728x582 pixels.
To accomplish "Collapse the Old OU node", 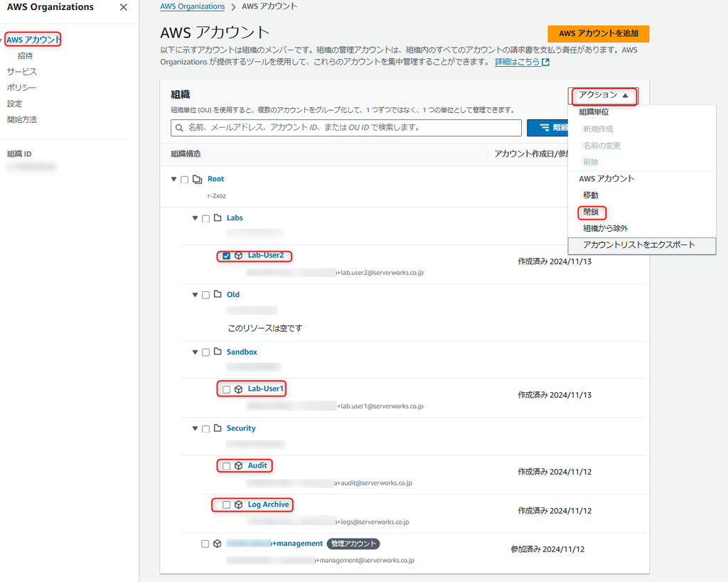I will pyautogui.click(x=195, y=295).
